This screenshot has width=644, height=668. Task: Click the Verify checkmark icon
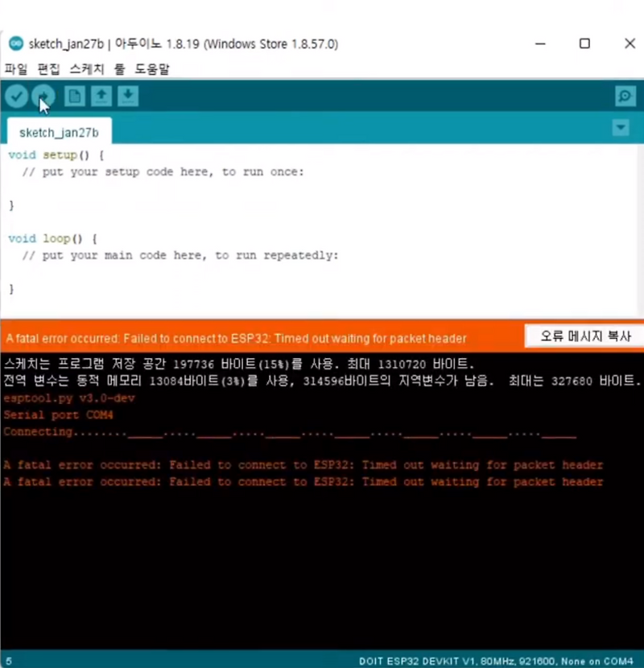[x=16, y=96]
